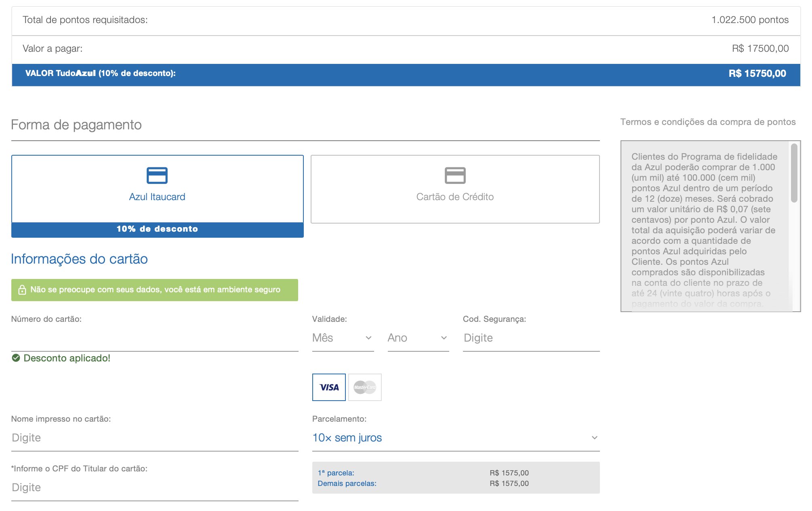Click the terms and conditions text box

(x=711, y=226)
